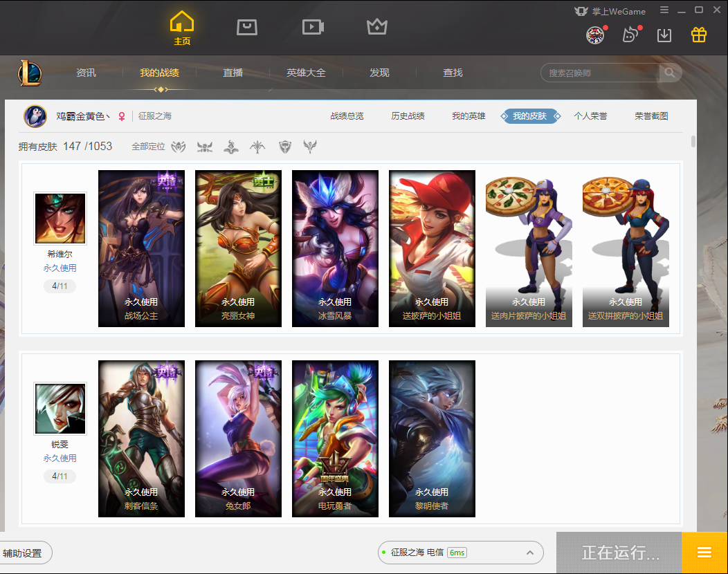The height and width of the screenshot is (574, 728).
Task: Open the 直播 tab
Action: point(233,73)
